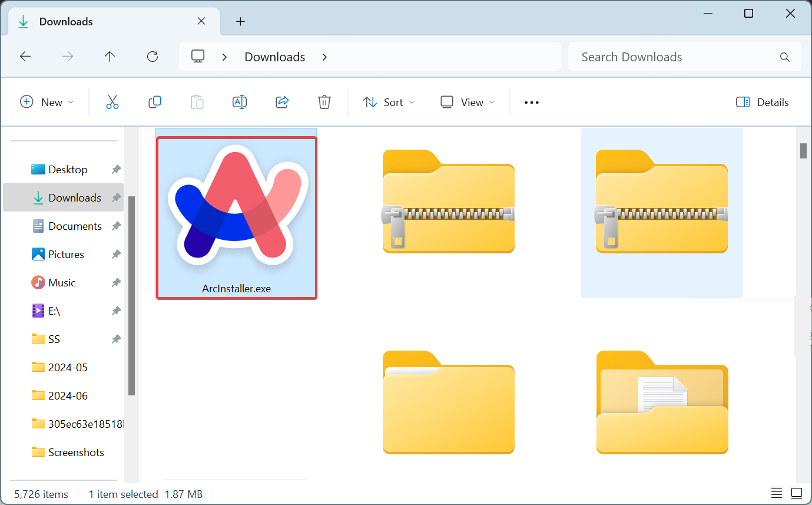Screen dimensions: 812x505
Task: Switch to large thumbnails layout from status bar
Action: (798, 493)
